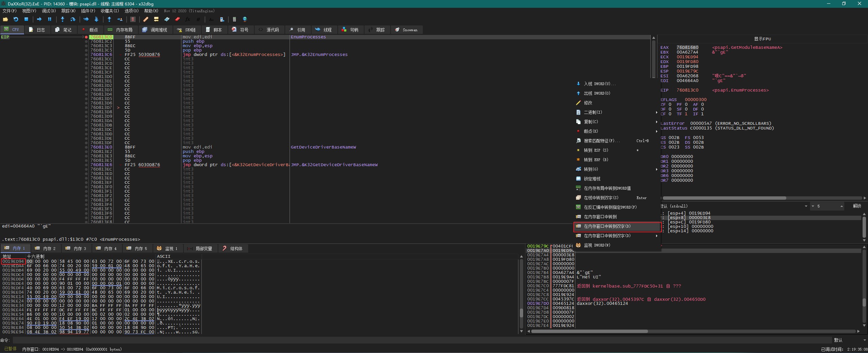This screenshot has height=353, width=868.
Task: Switch to the 内存布局 tab
Action: point(120,30)
